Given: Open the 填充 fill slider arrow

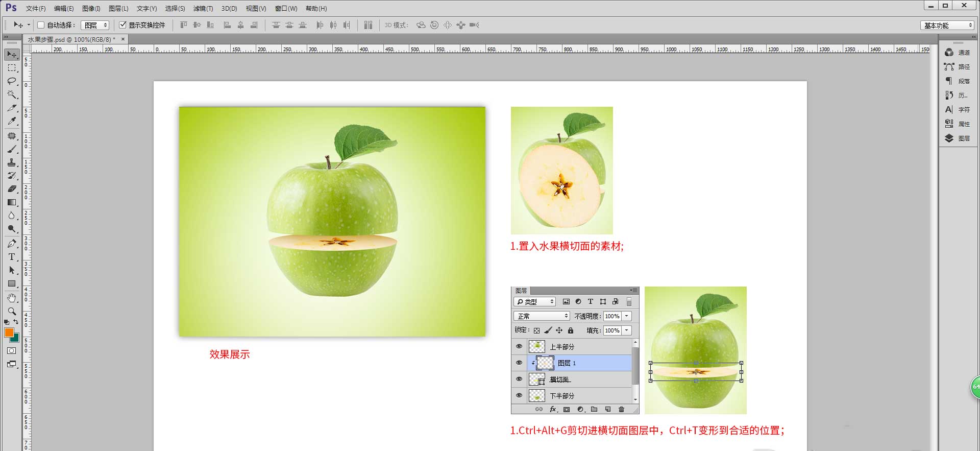Looking at the screenshot, I should pyautogui.click(x=627, y=330).
